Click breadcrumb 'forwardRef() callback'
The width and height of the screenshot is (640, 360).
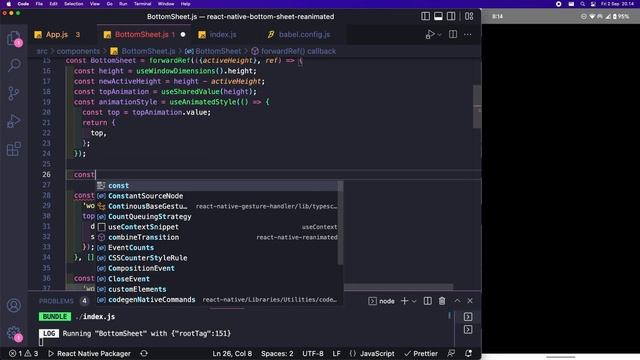(x=298, y=51)
